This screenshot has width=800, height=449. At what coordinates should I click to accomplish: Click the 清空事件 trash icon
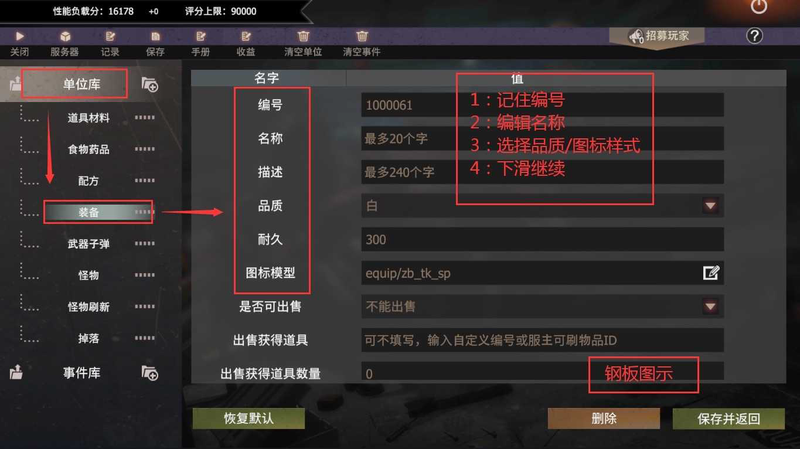pos(362,36)
